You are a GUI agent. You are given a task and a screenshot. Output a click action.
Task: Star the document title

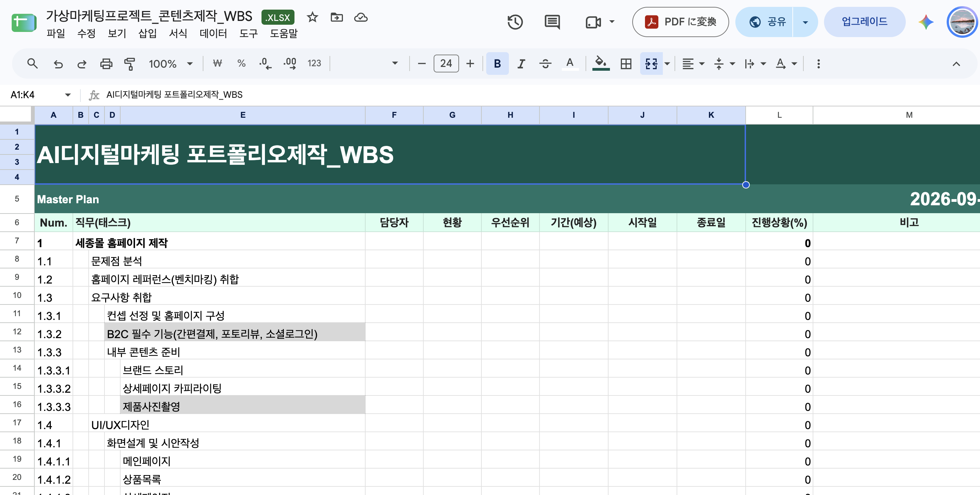[x=312, y=17]
